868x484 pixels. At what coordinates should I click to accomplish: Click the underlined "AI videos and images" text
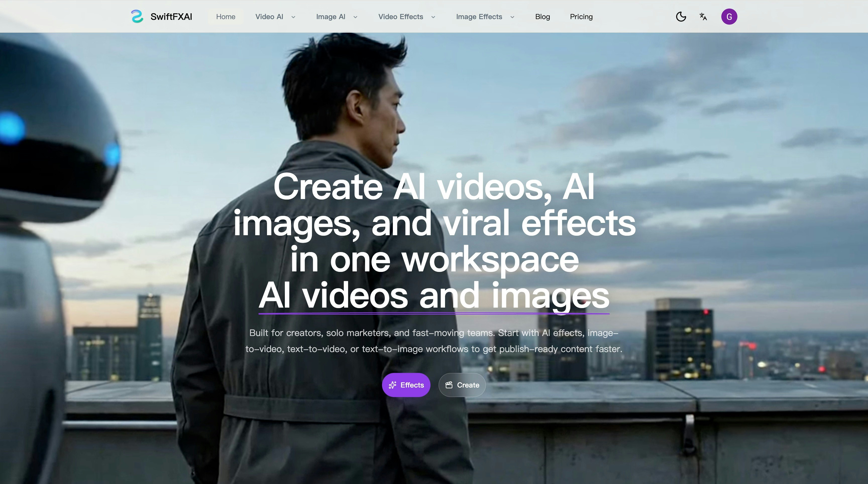point(434,296)
